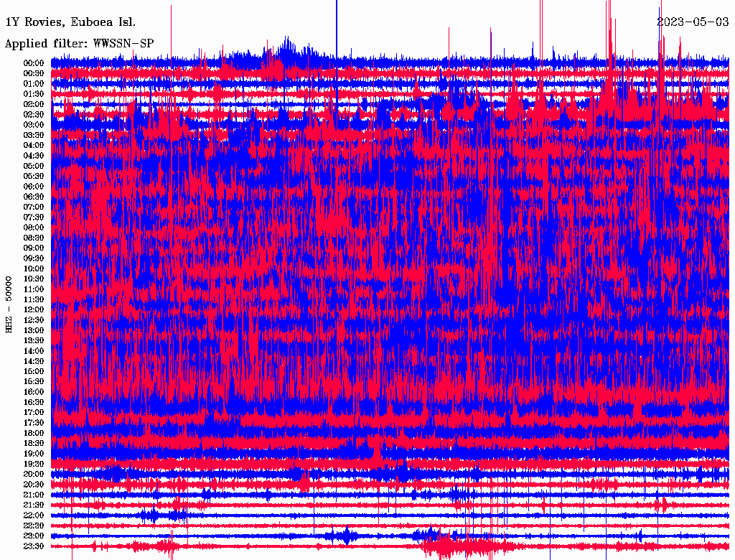The width and height of the screenshot is (735, 560).
Task: Click the 19:30 time row label
Action: point(34,464)
